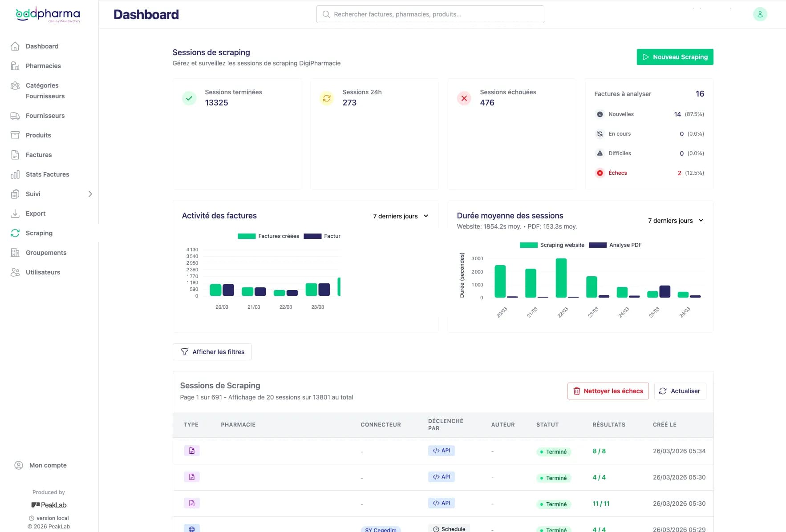Expand the Suivi submenu chevron

[x=90, y=194]
